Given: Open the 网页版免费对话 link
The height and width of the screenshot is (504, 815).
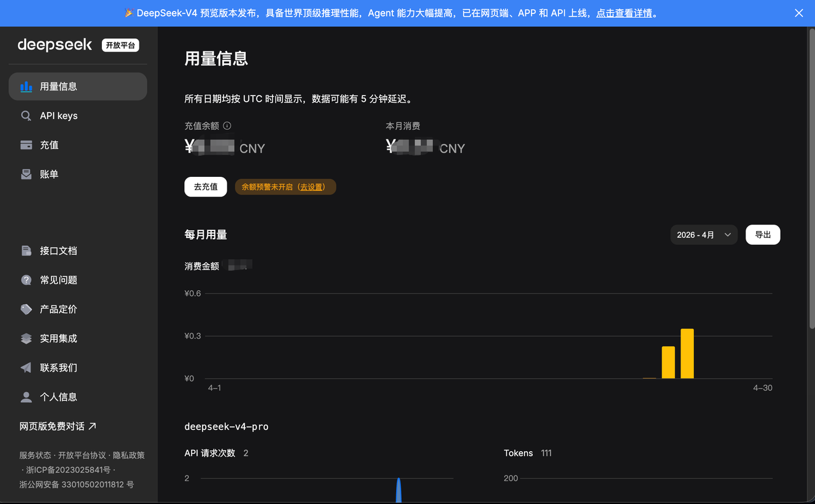Looking at the screenshot, I should point(58,426).
